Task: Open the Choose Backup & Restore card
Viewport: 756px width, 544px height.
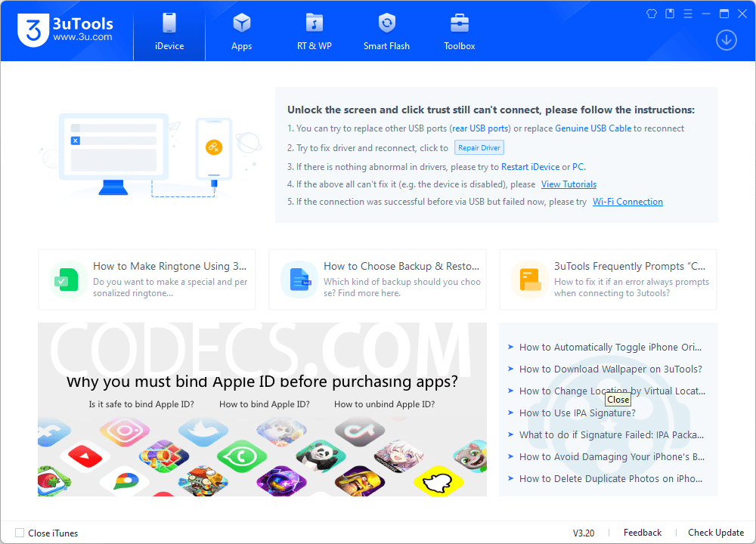Action: click(x=377, y=280)
